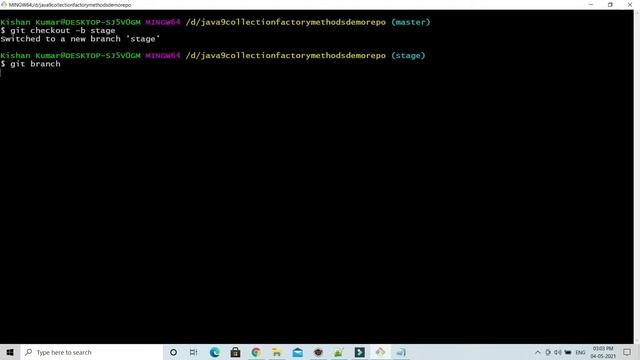Image resolution: width=640 pixels, height=360 pixels.
Task: Open Microsoft Store from the taskbar
Action: [236, 352]
